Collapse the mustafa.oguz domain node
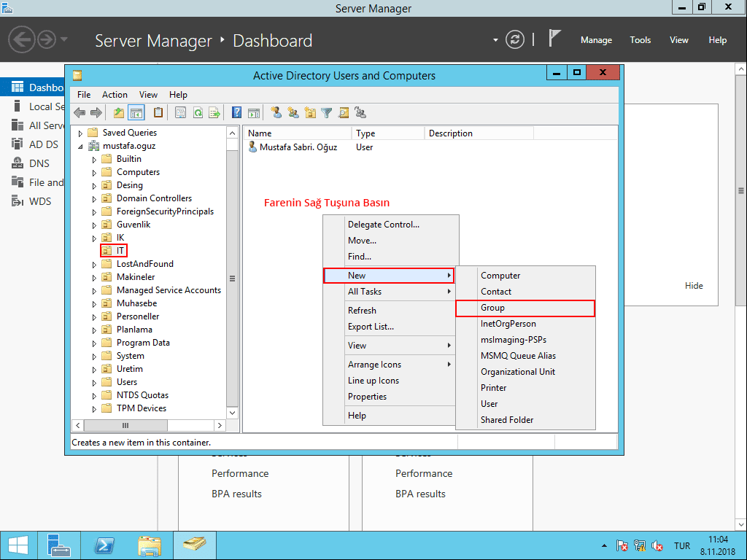747x560 pixels. click(80, 147)
